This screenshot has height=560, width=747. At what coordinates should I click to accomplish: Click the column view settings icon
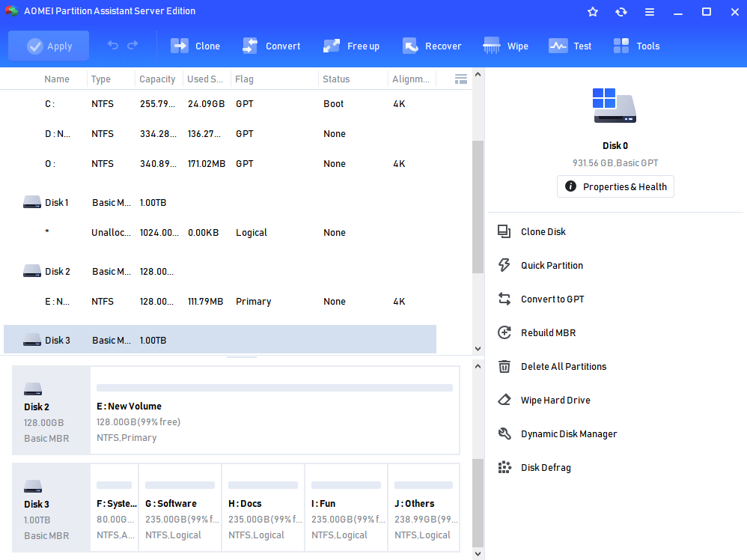460,79
